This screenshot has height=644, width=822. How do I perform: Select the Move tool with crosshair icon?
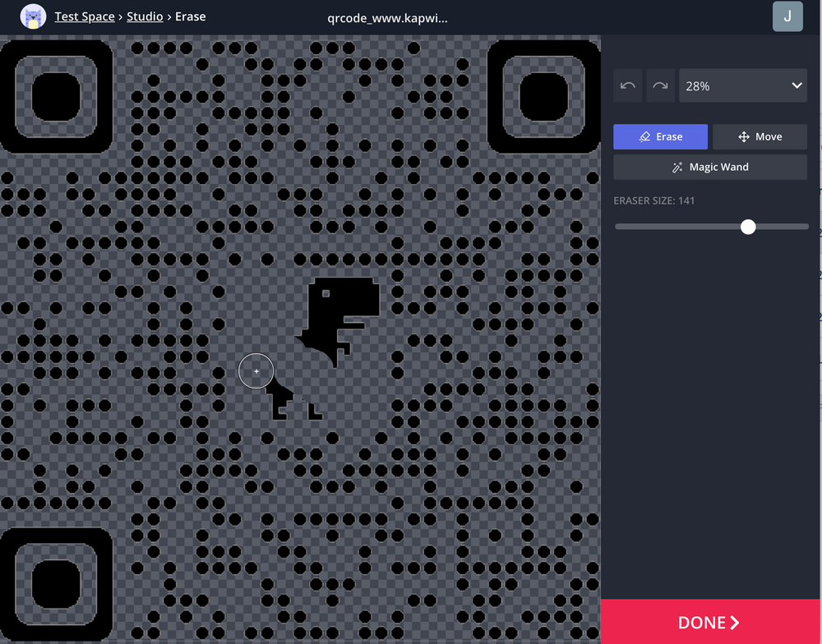760,136
